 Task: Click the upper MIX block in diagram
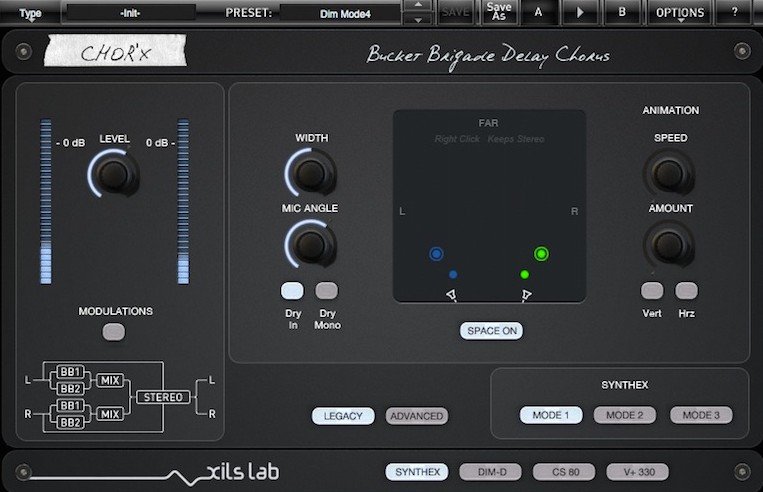110,380
